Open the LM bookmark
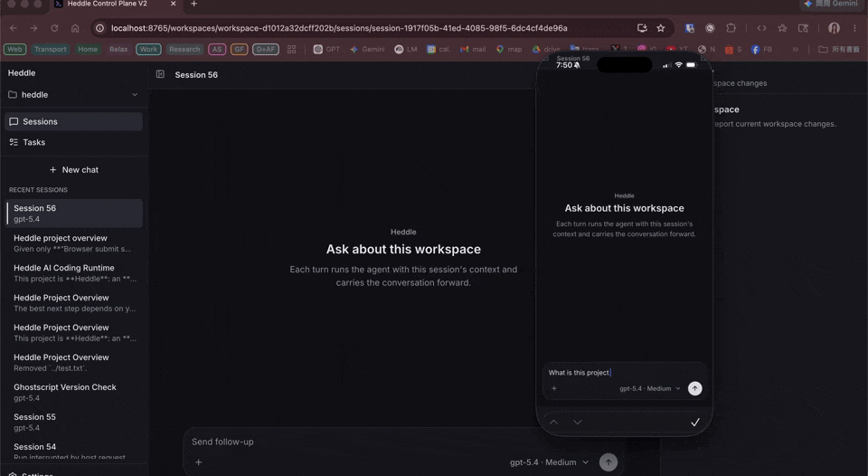Image resolution: width=868 pixels, height=476 pixels. [406, 49]
